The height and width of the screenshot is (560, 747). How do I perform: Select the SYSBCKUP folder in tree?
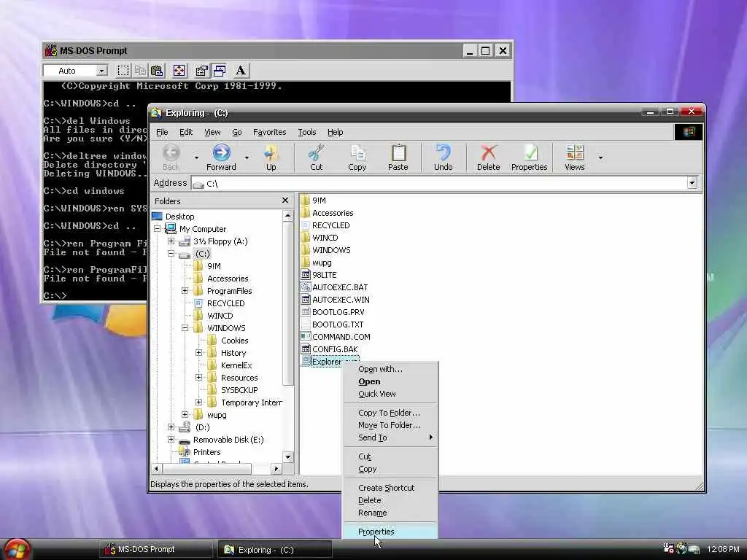[239, 390]
